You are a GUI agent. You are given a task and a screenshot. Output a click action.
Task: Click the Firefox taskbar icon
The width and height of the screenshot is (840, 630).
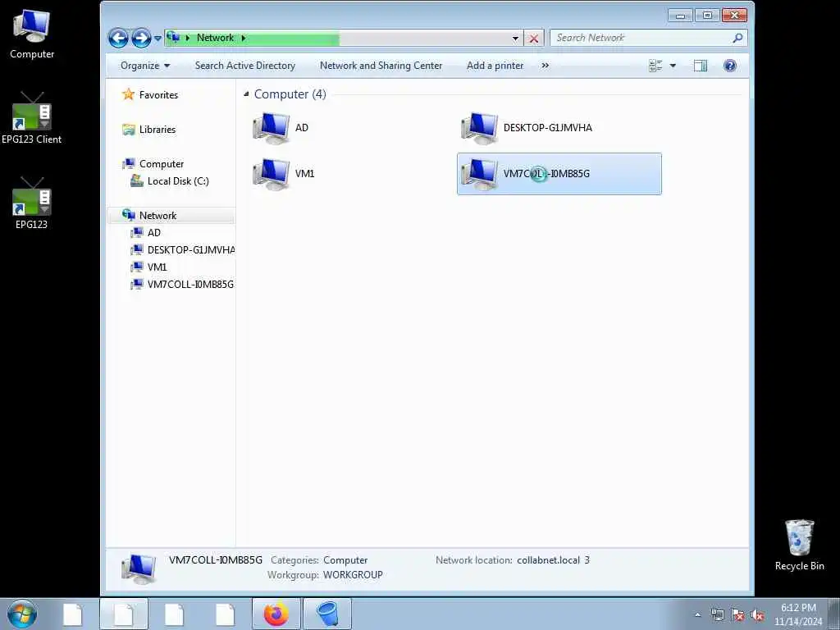click(276, 614)
